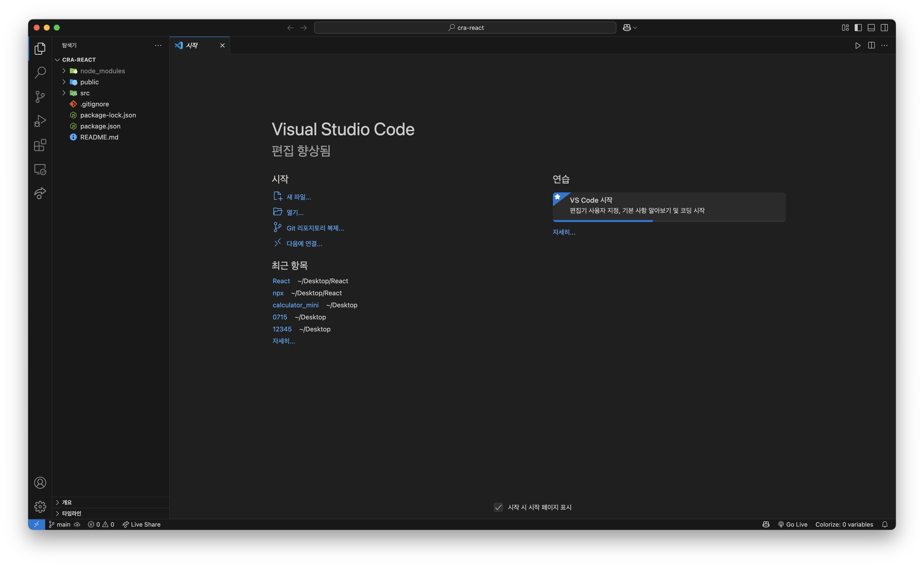The image size is (924, 567).
Task: Uncheck 시작 시 시작 페이지 표시 checkbox
Action: (498, 507)
